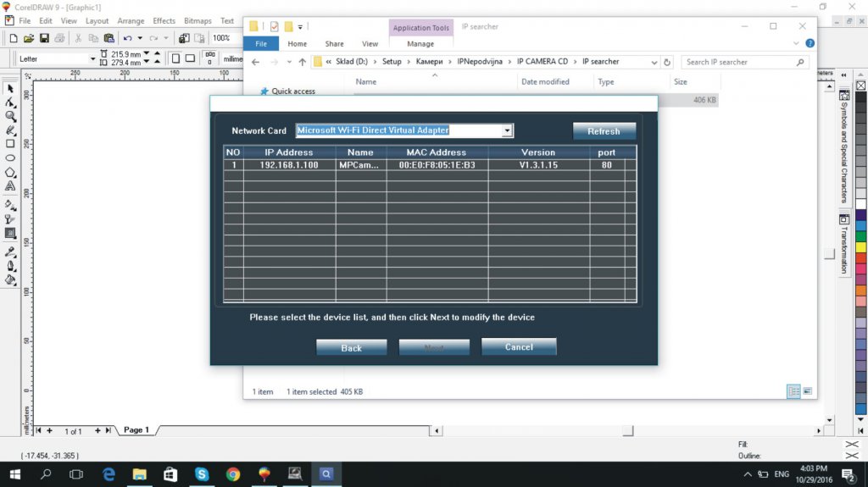Expand the Letter paper size dropdown

(x=92, y=58)
